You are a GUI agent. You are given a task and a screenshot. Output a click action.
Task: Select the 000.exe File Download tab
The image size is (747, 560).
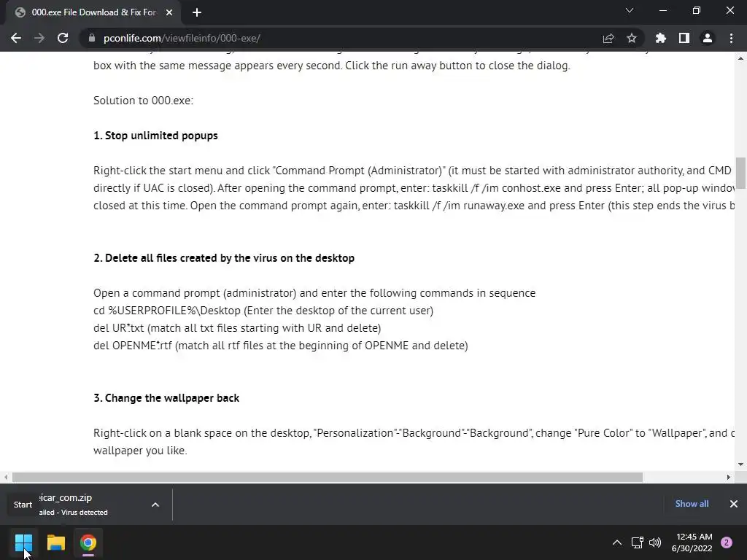click(93, 12)
